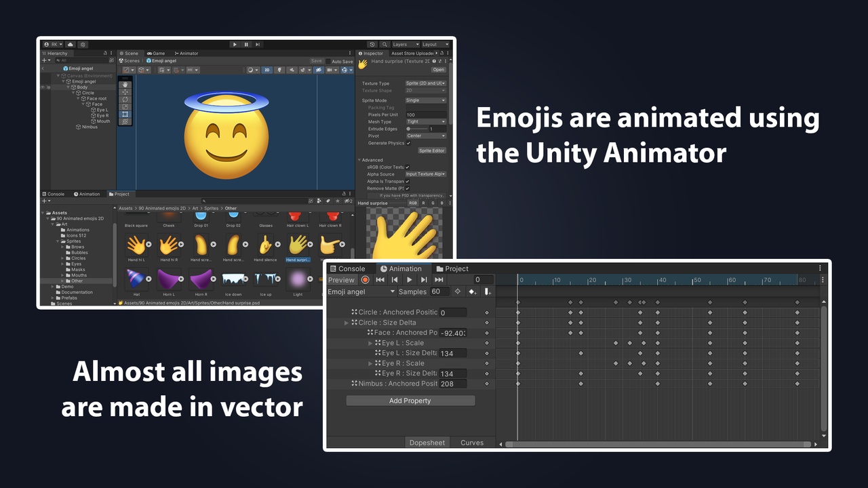This screenshot has height=488, width=868.
Task: Switch to the Game tab
Action: 156,53
